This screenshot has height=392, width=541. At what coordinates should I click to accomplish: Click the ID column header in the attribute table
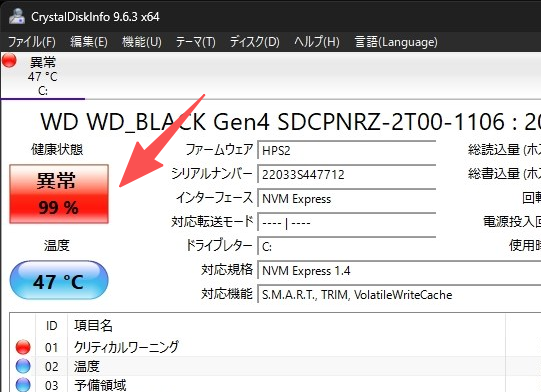51,325
